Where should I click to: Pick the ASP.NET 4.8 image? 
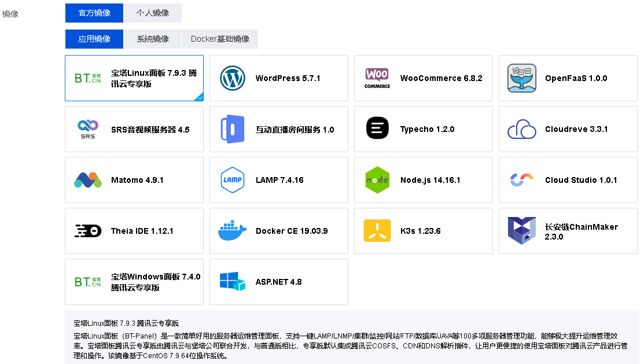279,282
